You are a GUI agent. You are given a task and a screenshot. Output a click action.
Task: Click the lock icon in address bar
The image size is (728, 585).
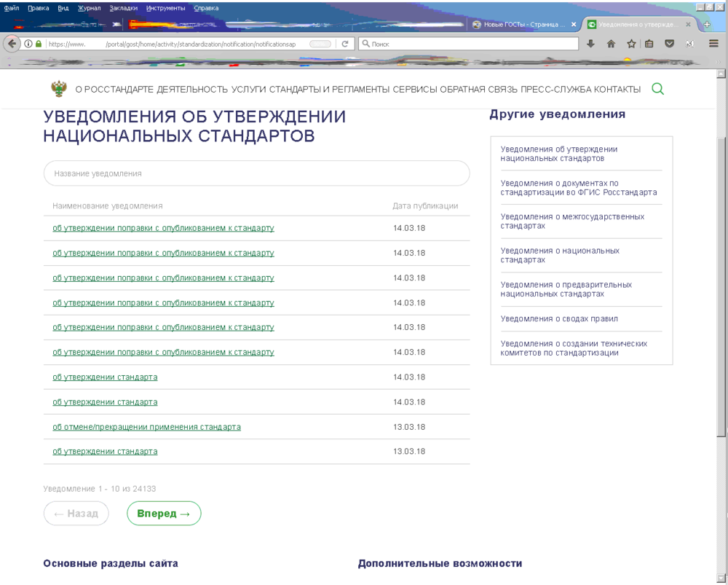[x=37, y=44]
